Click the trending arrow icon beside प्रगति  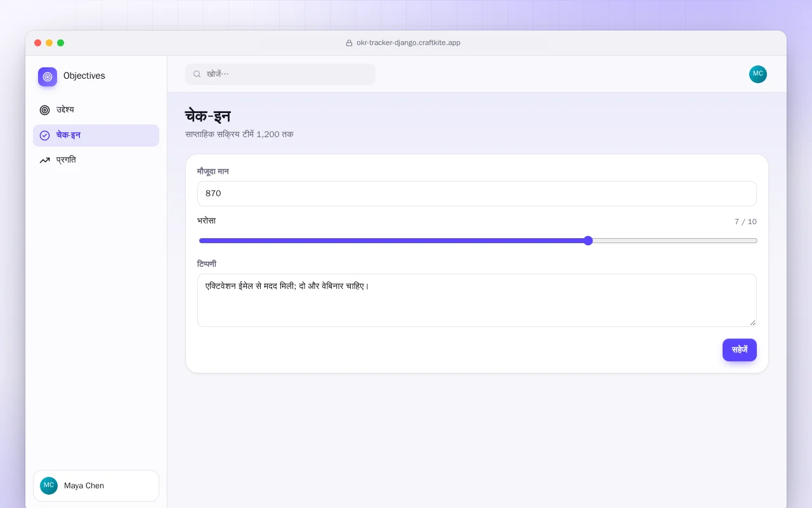point(44,161)
